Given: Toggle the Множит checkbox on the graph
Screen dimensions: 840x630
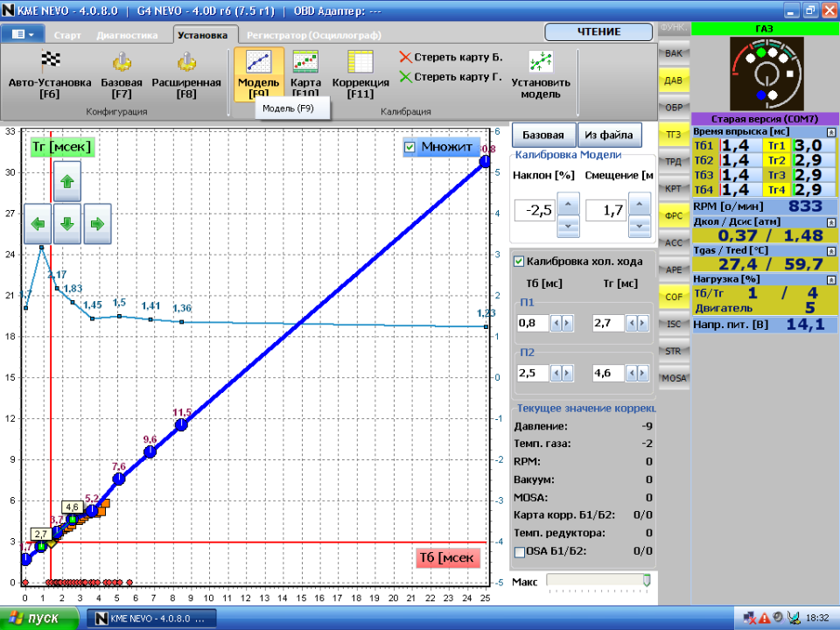Looking at the screenshot, I should coord(409,147).
